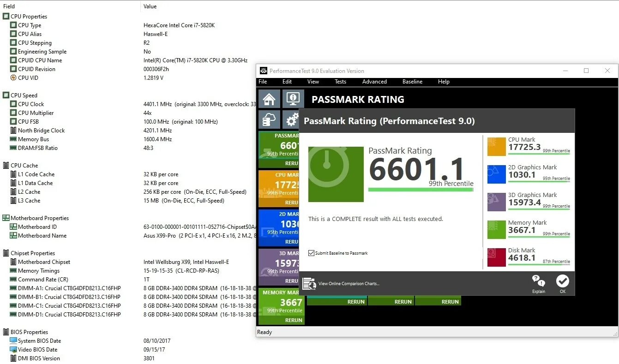Click the Chipset Properties icon
Image resolution: width=619 pixels, height=364 pixels.
[x=6, y=253]
